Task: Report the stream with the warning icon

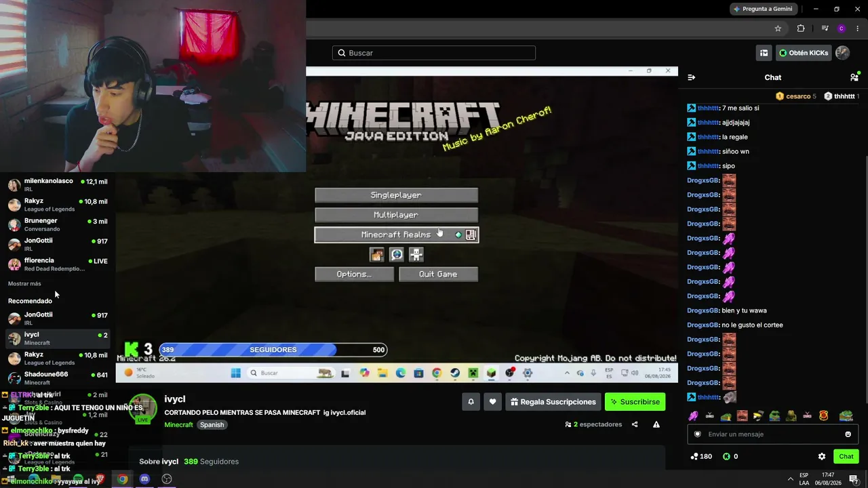Action: point(656,425)
